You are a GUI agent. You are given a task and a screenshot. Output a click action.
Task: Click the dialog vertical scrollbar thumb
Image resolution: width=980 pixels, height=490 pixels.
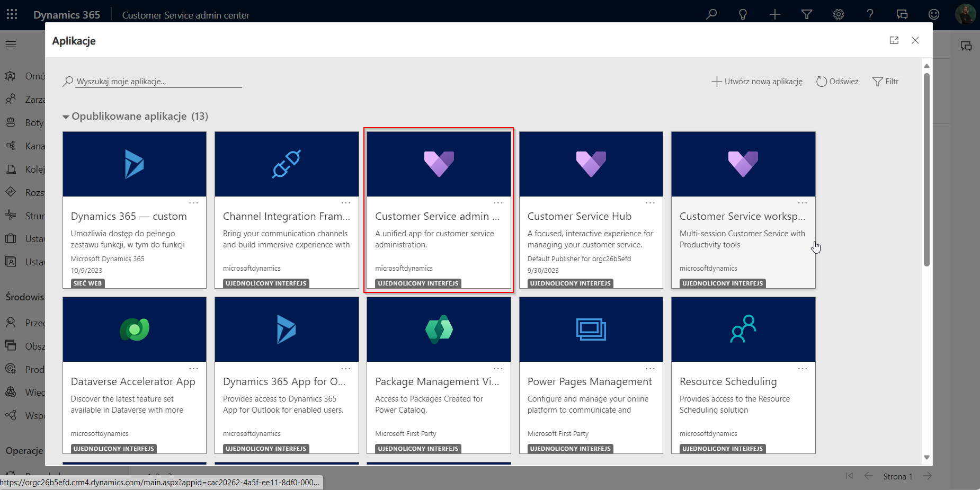(926, 170)
